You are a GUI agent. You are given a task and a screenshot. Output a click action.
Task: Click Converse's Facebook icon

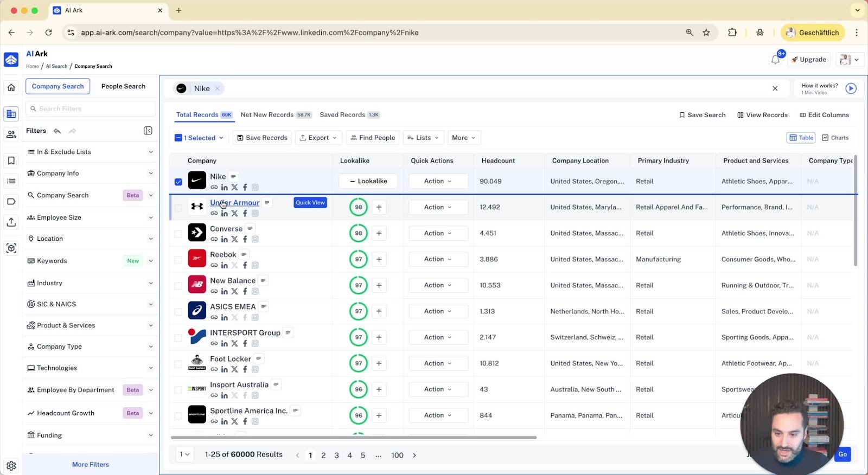click(x=245, y=240)
